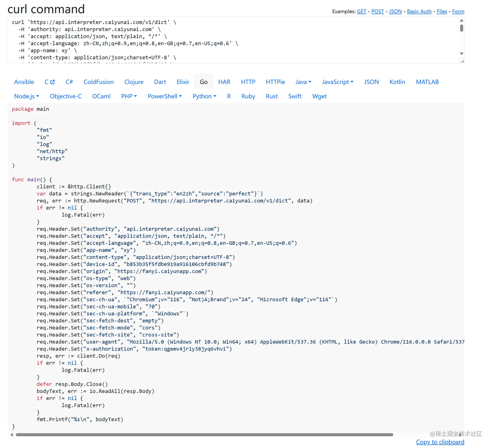Click the curl textarea scroll down arrow

pos(461,53)
